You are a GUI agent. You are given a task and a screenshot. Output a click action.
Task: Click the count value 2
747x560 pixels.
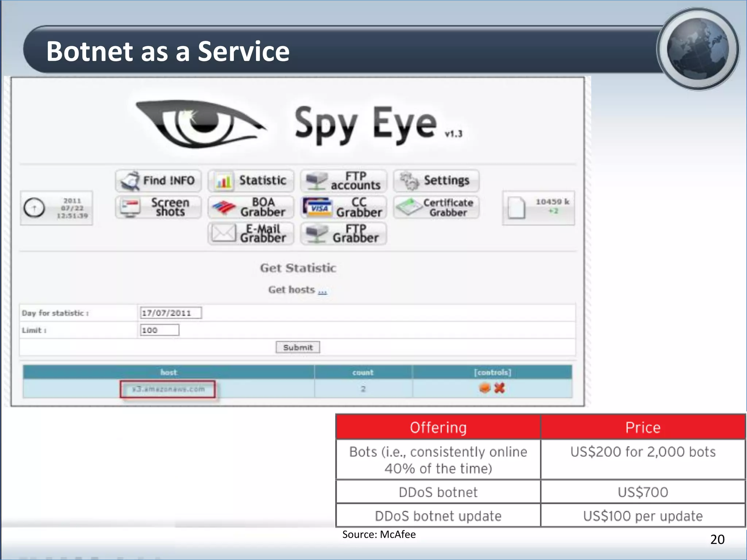click(x=363, y=389)
